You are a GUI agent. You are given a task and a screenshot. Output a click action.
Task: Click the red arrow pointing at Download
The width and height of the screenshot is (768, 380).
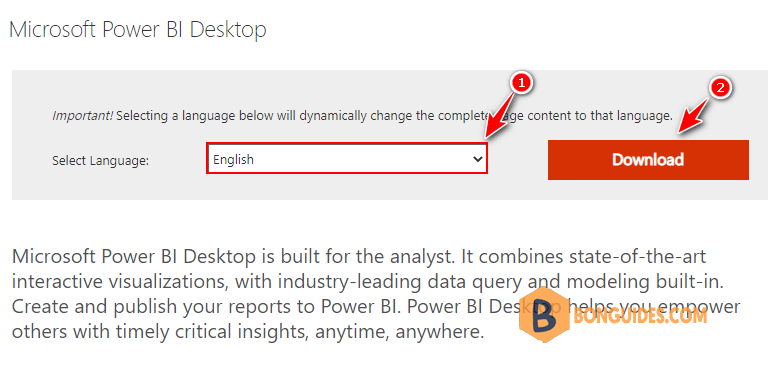(x=693, y=116)
